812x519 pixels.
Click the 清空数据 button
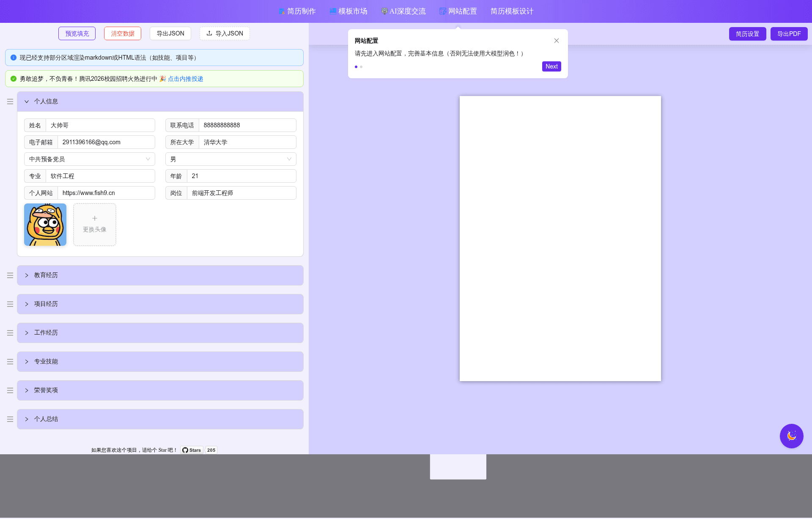123,33
